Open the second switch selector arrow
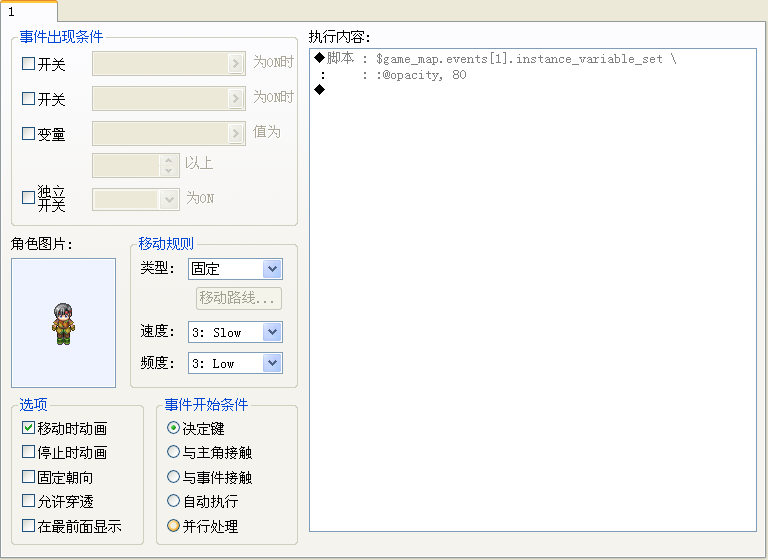The image size is (768, 560). [236, 98]
